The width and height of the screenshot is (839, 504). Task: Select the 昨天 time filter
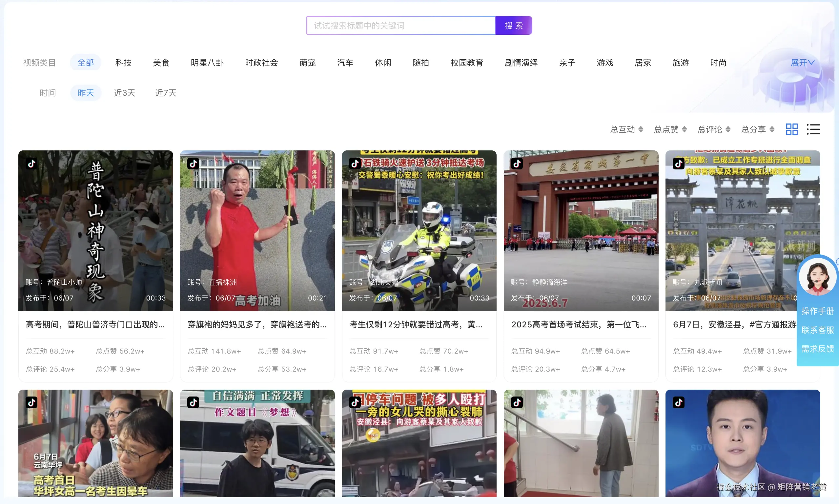point(86,93)
